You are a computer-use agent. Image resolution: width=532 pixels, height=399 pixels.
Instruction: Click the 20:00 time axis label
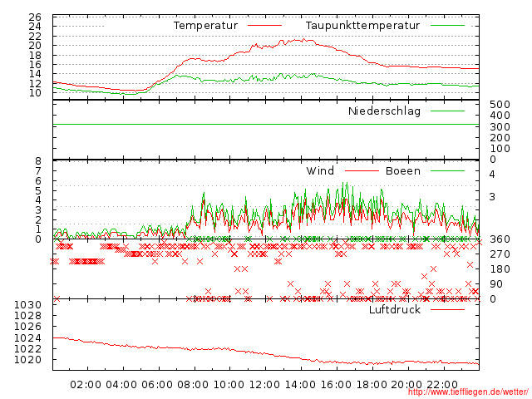click(x=406, y=385)
